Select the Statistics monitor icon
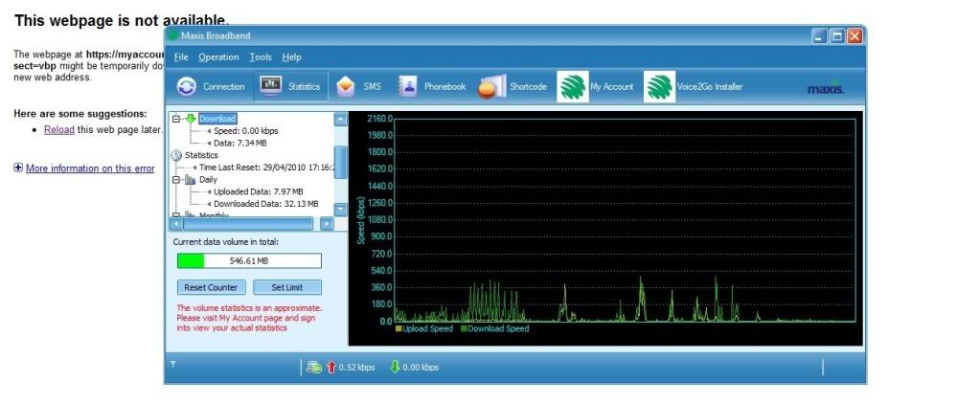 [271, 86]
